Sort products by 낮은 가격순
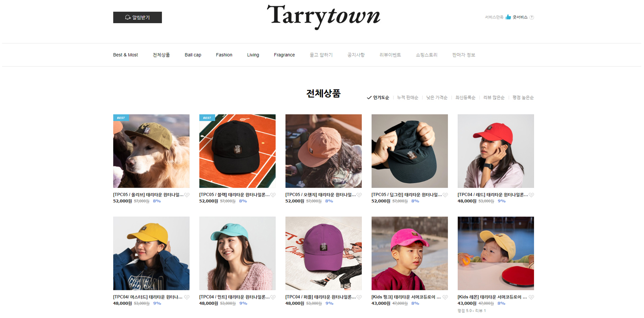The width and height of the screenshot is (644, 318). (x=437, y=98)
